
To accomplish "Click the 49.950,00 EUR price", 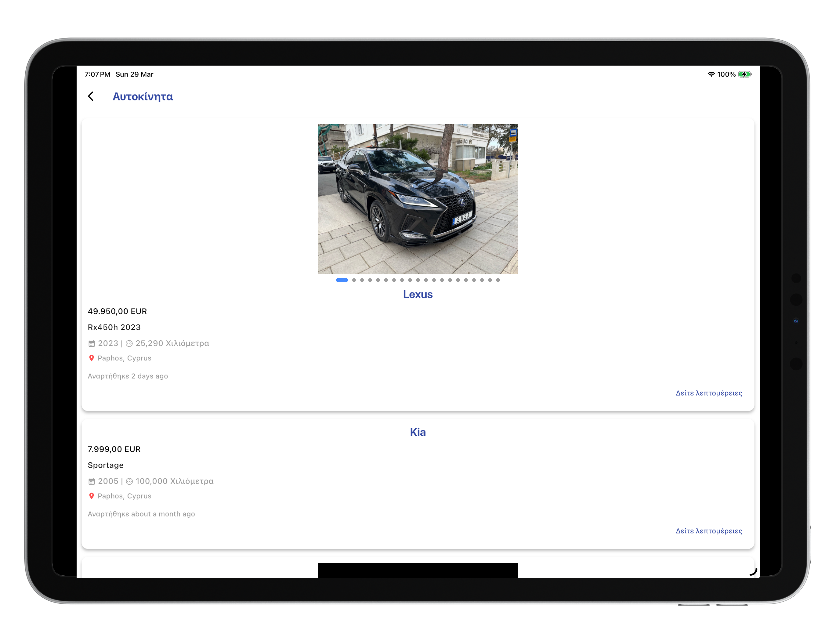I will (x=117, y=311).
